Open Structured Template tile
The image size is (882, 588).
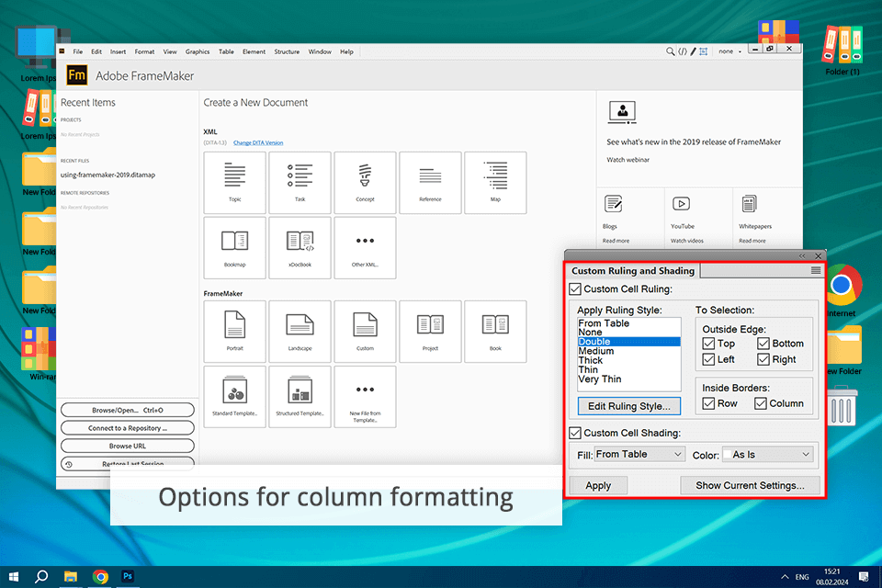(300, 397)
